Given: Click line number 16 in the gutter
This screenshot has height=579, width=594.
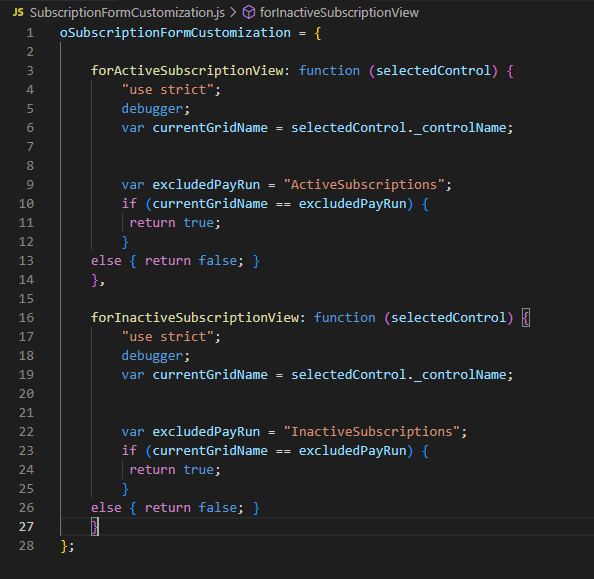Looking at the screenshot, I should (x=26, y=318).
